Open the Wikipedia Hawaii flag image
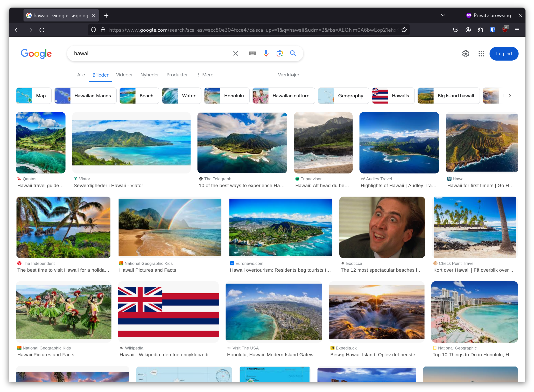Image resolution: width=534 pixels, height=392 pixels. (168, 312)
